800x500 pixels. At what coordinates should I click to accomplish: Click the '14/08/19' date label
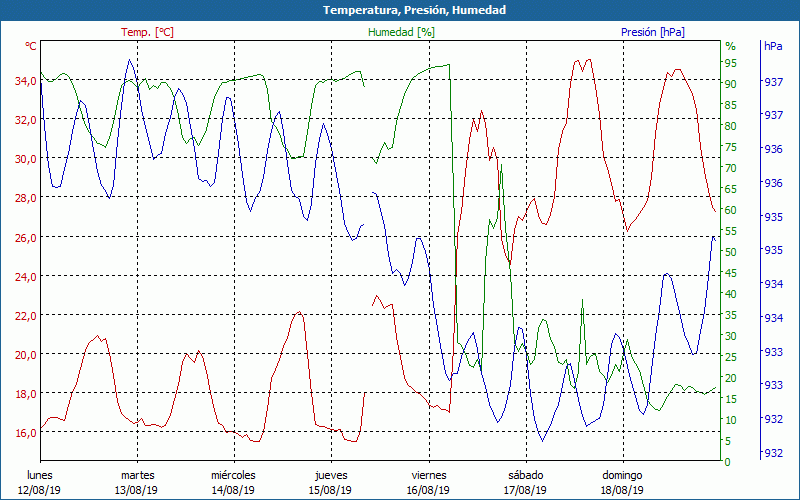(233, 490)
